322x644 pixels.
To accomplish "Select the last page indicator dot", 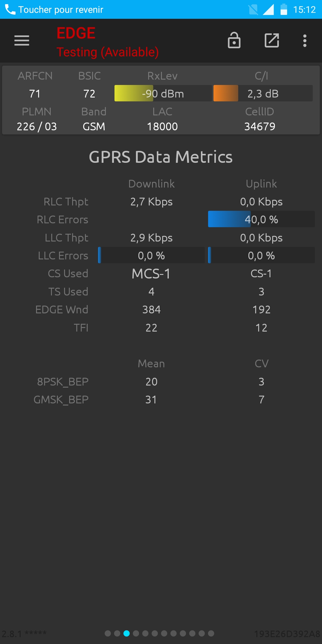I will [x=211, y=633].
